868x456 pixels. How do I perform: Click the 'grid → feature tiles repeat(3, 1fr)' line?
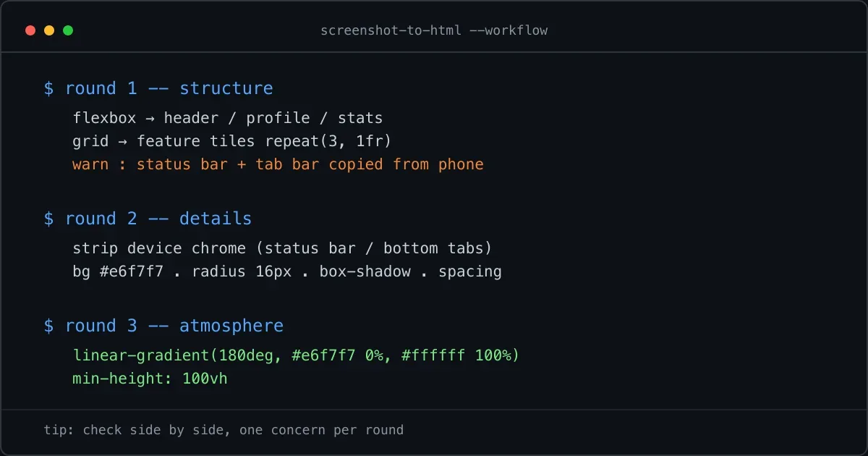[x=232, y=141]
